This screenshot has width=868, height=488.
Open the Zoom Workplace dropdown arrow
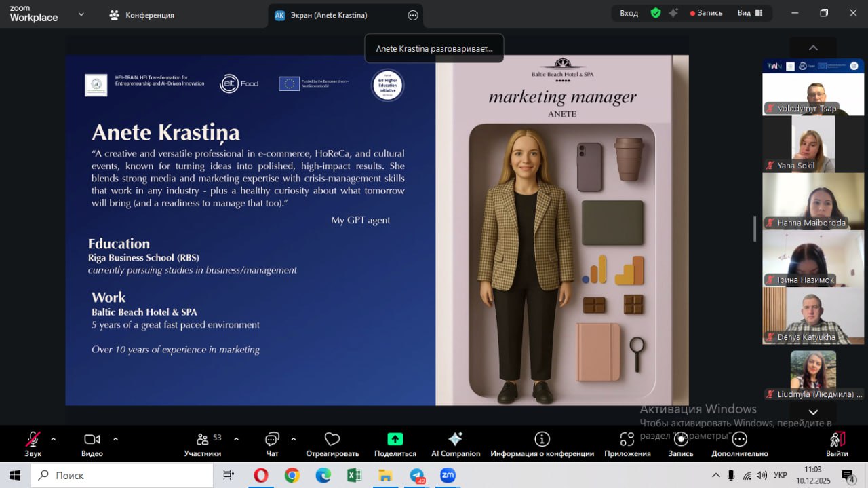pyautogui.click(x=81, y=14)
